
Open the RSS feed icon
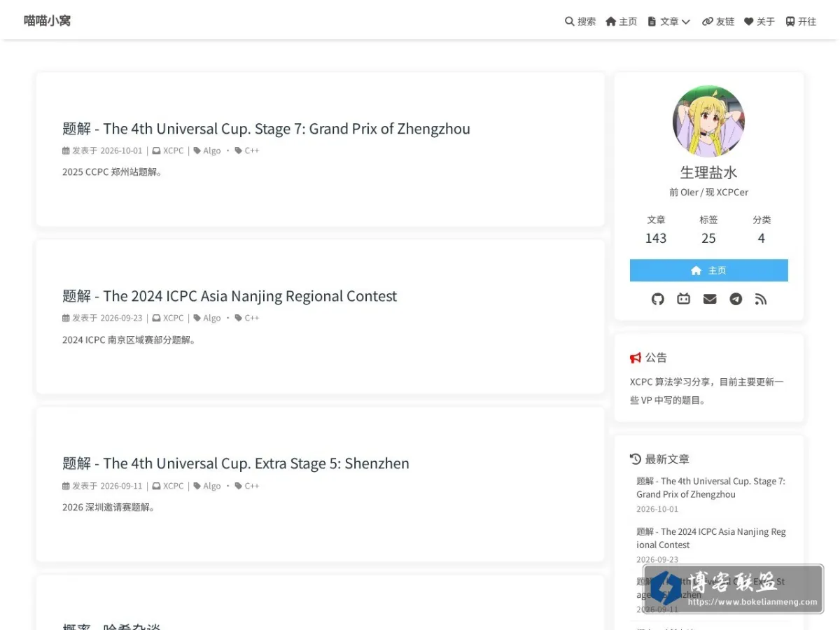coord(761,299)
